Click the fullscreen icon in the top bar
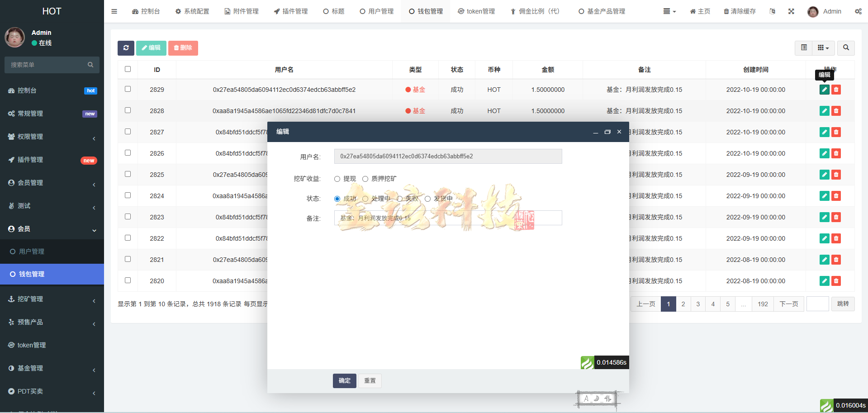The image size is (868, 413). point(791,11)
